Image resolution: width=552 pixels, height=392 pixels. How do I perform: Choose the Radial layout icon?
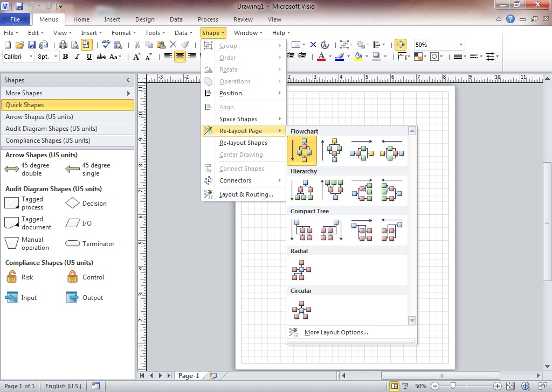pyautogui.click(x=302, y=270)
